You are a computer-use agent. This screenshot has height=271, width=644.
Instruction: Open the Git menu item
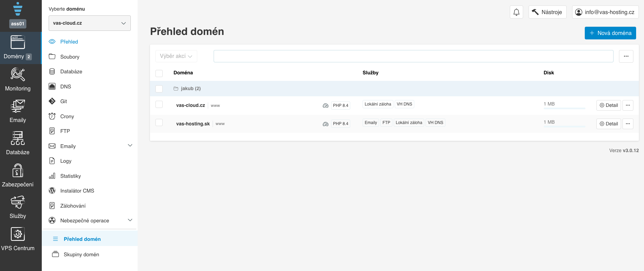(x=64, y=101)
